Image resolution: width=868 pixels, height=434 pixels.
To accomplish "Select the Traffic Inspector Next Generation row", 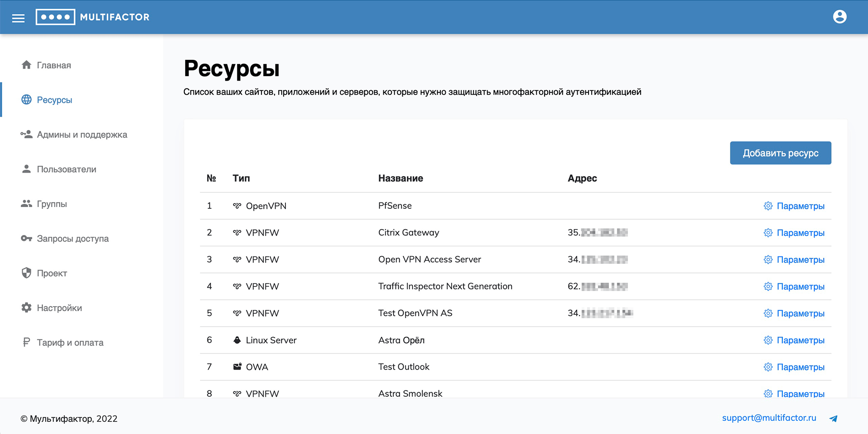I will point(445,286).
